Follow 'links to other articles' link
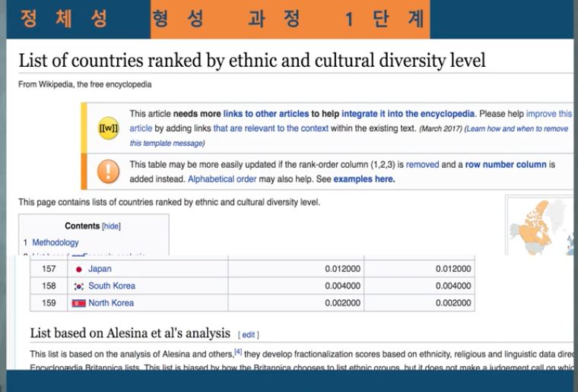The width and height of the screenshot is (578, 392). point(266,114)
